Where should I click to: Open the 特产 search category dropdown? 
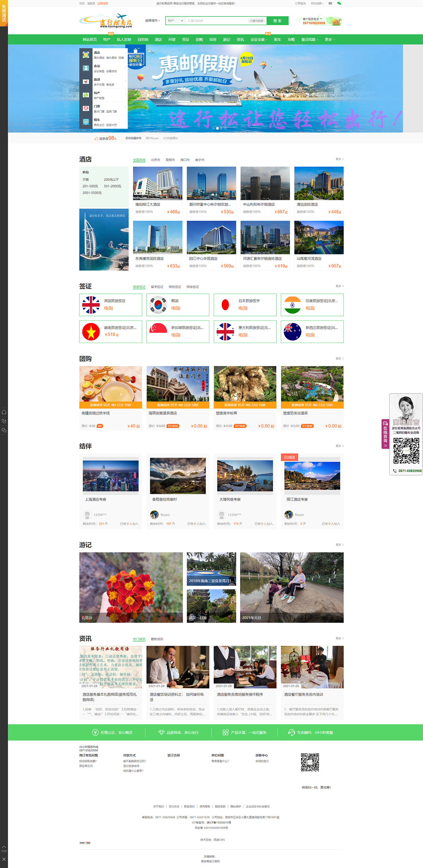(x=175, y=21)
